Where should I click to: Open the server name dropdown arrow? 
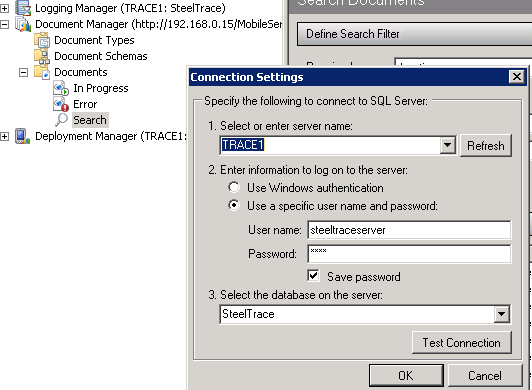point(448,145)
